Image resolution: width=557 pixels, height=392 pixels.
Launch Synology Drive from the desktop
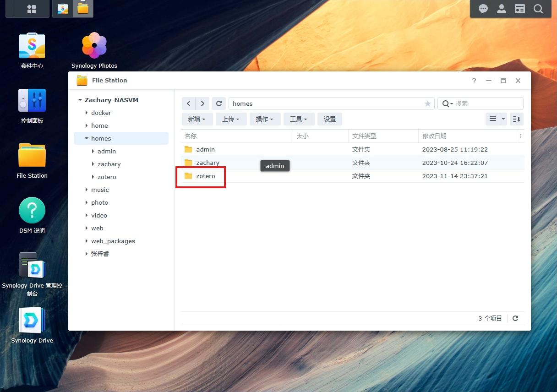32,325
